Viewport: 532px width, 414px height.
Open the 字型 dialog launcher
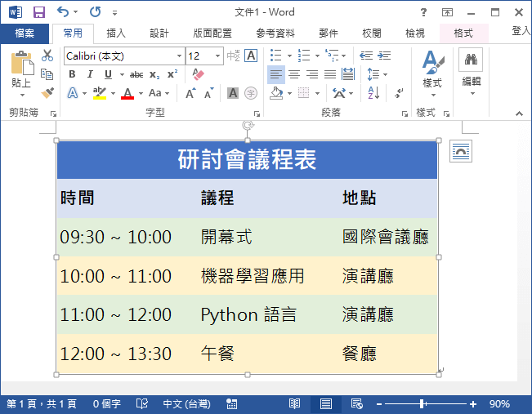257,114
